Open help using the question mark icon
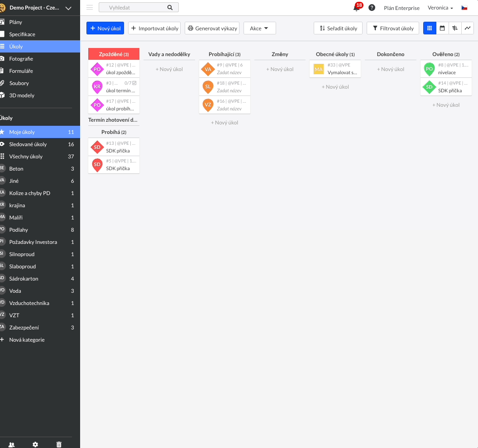This screenshot has height=448, width=478. point(372,8)
